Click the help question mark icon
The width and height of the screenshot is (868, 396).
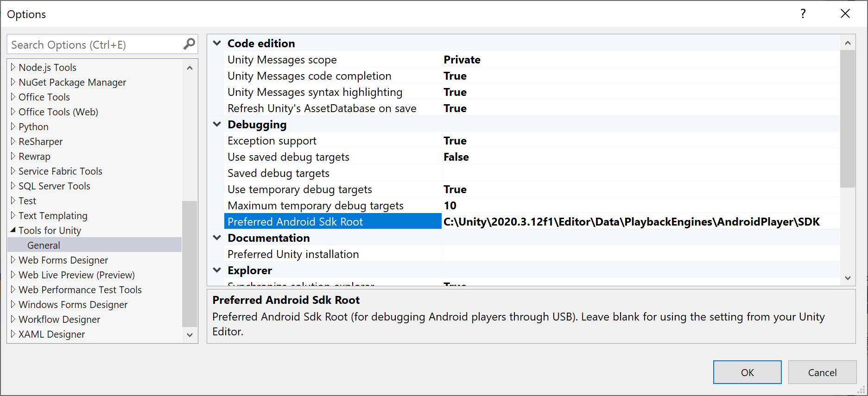(803, 14)
